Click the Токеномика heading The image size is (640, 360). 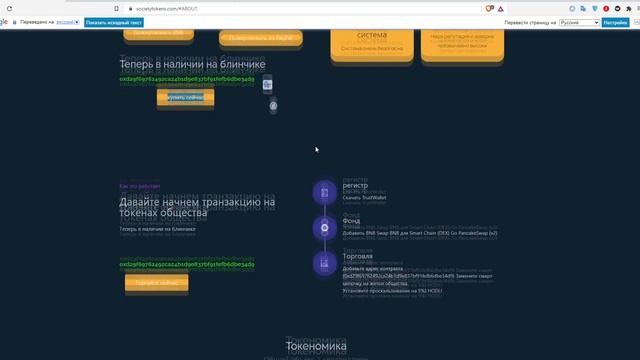(316, 346)
